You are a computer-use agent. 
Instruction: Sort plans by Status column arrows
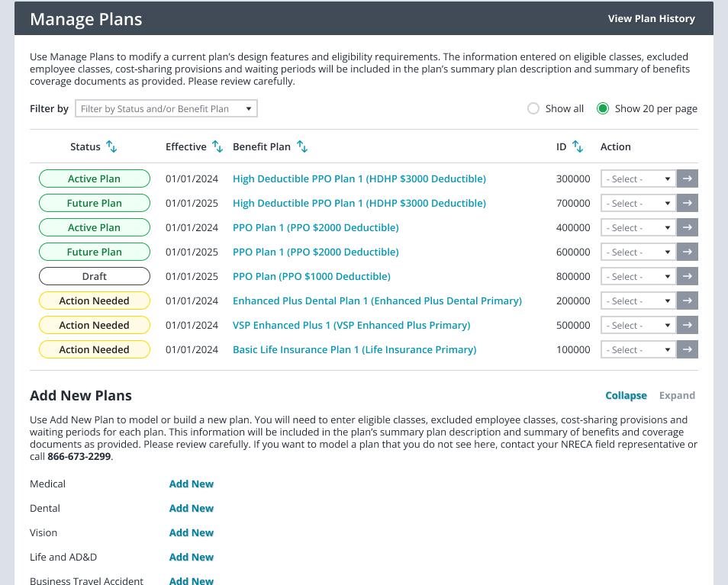(x=111, y=146)
